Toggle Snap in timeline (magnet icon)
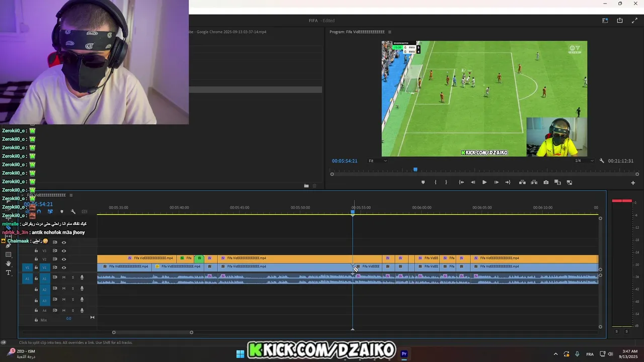Viewport: 644px width, 362px height. pos(39,212)
